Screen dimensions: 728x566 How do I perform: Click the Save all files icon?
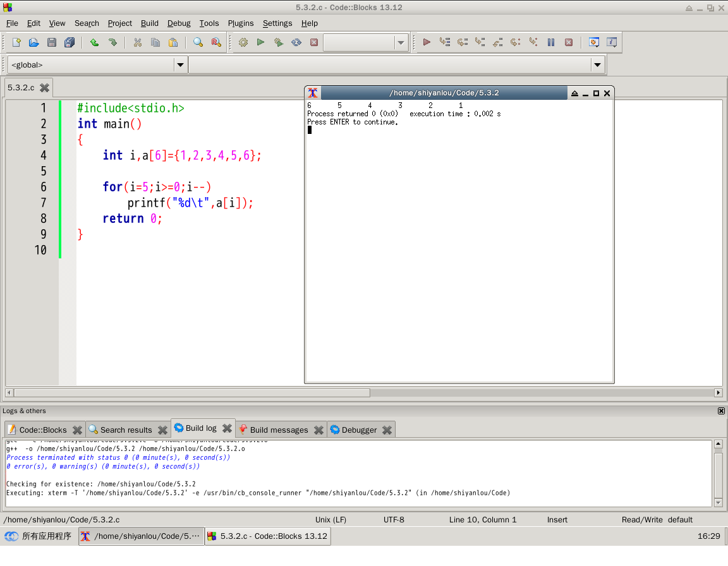(70, 43)
